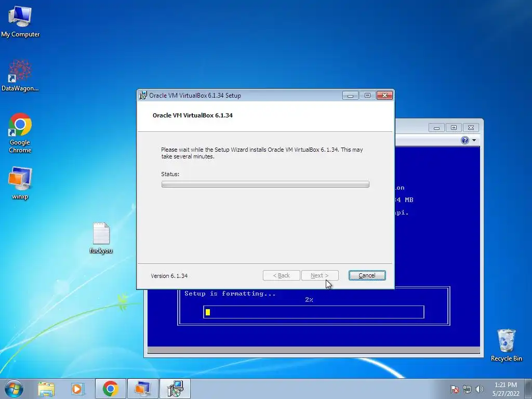Select the Recycle Bin icon

click(506, 345)
